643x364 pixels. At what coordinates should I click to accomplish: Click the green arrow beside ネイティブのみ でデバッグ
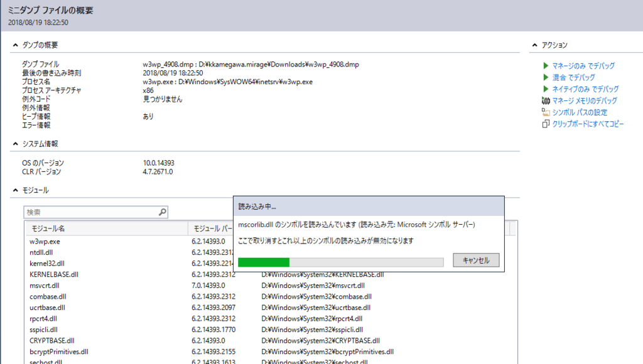tap(546, 88)
